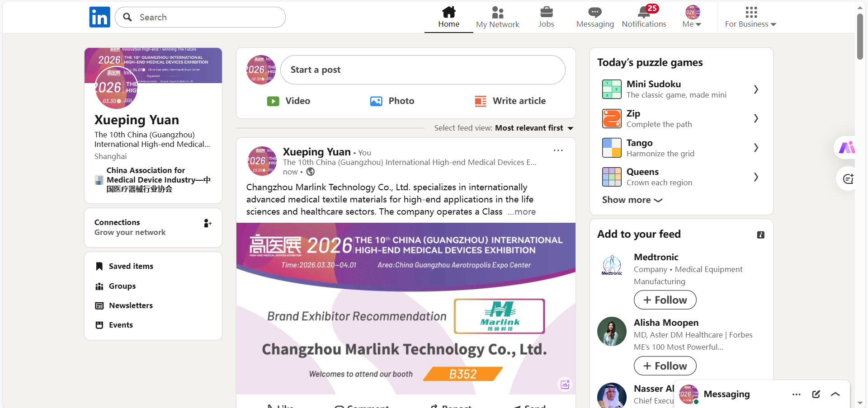
Task: Click the compose new message icon
Action: [816, 394]
